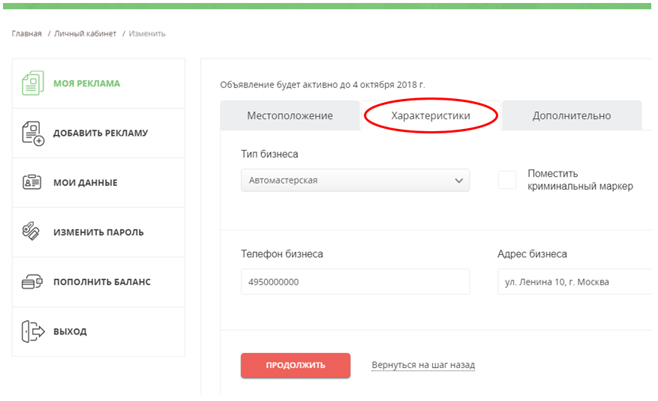Open Личный кабинет breadcrumb link
Screen dimensions: 658x401
86,34
